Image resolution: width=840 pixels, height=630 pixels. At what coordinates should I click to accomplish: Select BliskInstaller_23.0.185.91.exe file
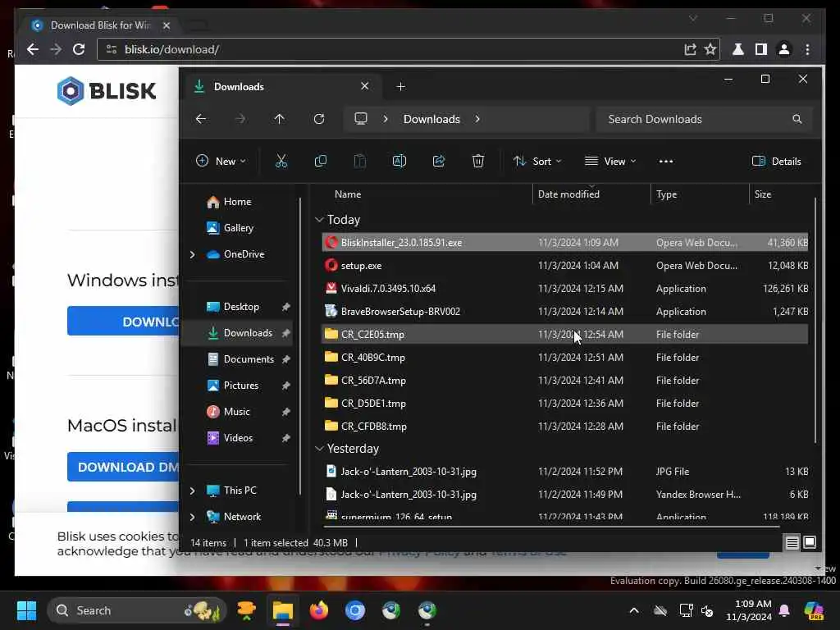(564, 243)
